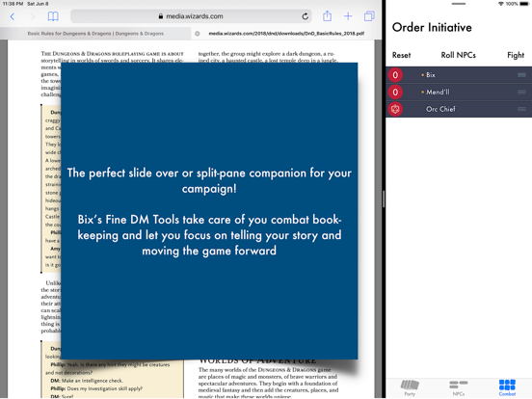
Task: Tap Roll NPCs button
Action: (459, 55)
